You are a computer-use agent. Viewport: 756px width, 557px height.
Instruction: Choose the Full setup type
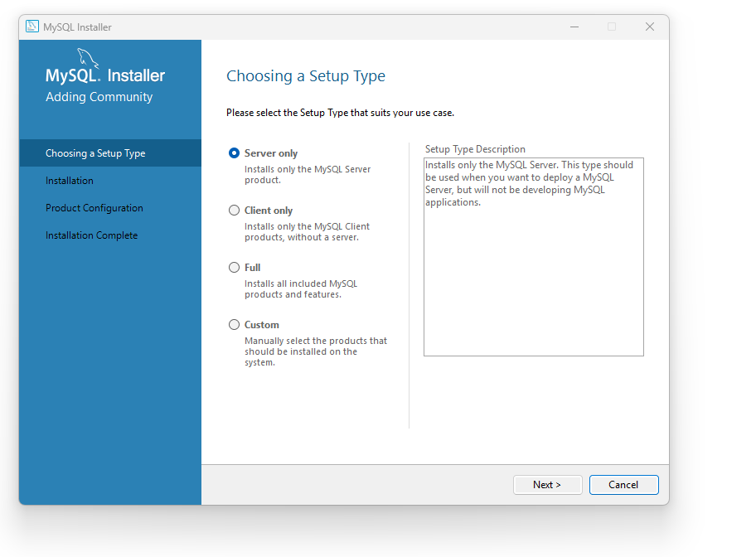(234, 267)
